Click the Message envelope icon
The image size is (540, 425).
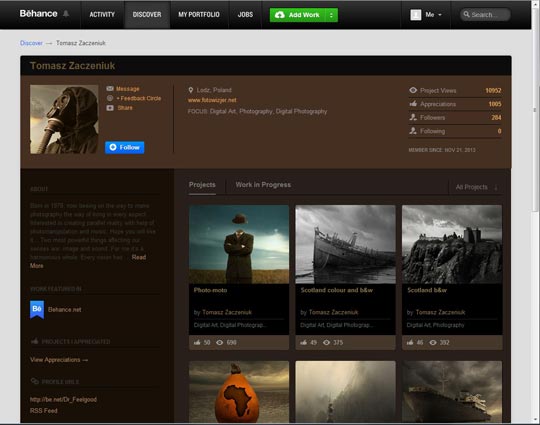[x=110, y=89]
